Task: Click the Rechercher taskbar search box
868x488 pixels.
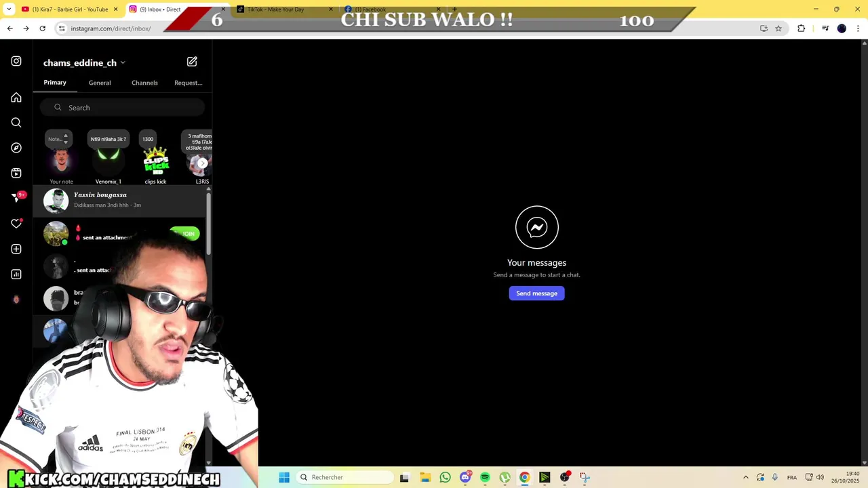Action: click(x=345, y=477)
